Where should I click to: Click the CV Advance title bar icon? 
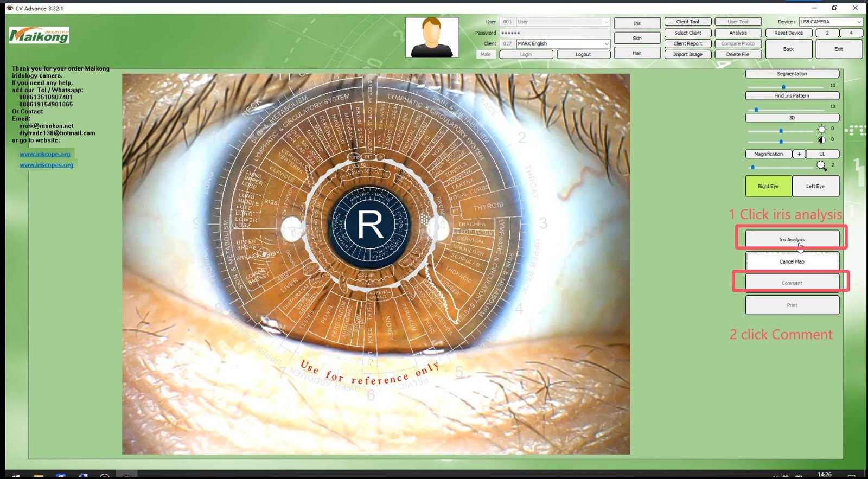(9, 8)
